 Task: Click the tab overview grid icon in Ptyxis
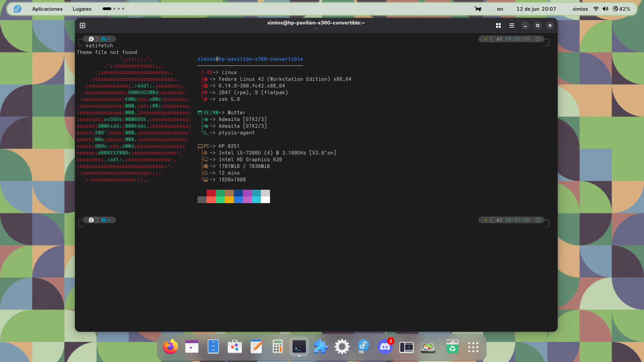tap(498, 25)
